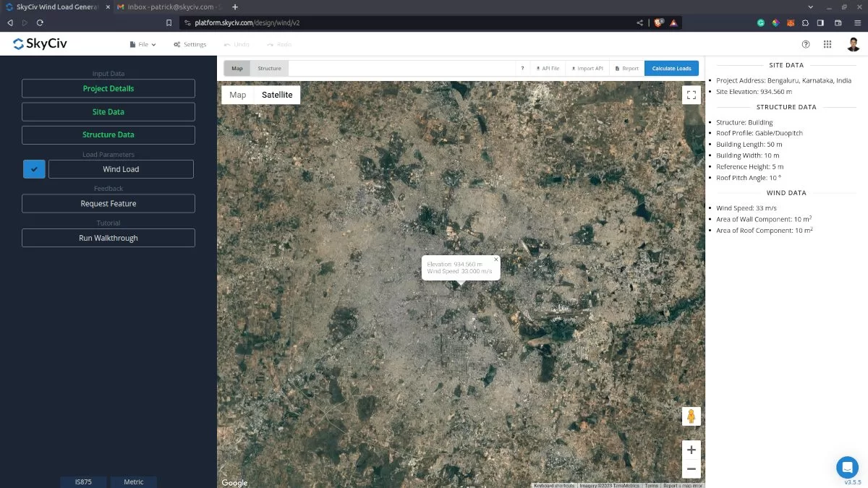Screen dimensions: 868x488
Task: Open the apps grid icon
Action: click(827, 44)
